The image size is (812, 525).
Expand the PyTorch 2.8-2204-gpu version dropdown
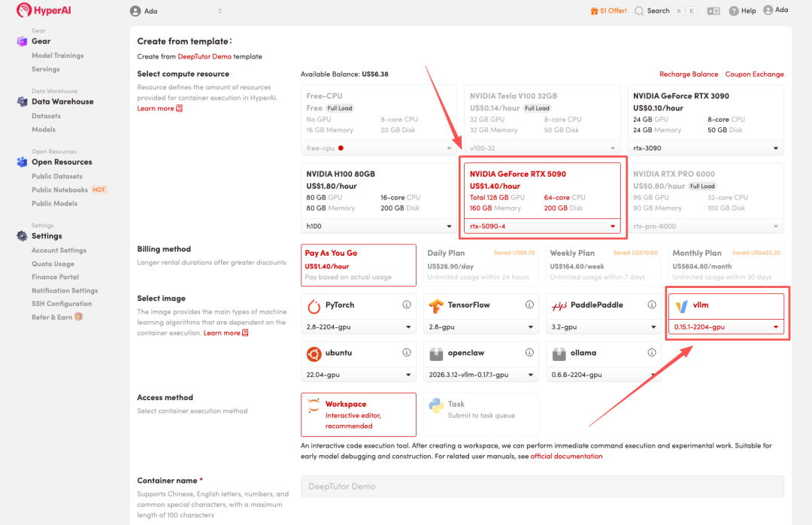click(x=359, y=327)
